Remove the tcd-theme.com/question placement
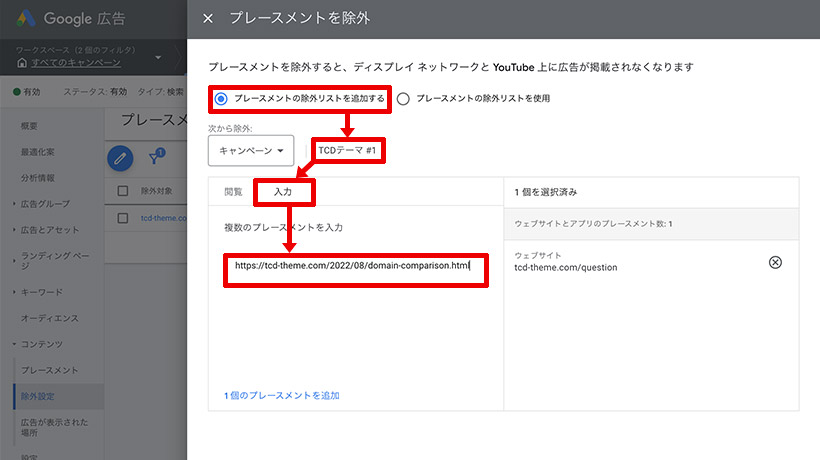820x460 pixels. click(x=776, y=262)
